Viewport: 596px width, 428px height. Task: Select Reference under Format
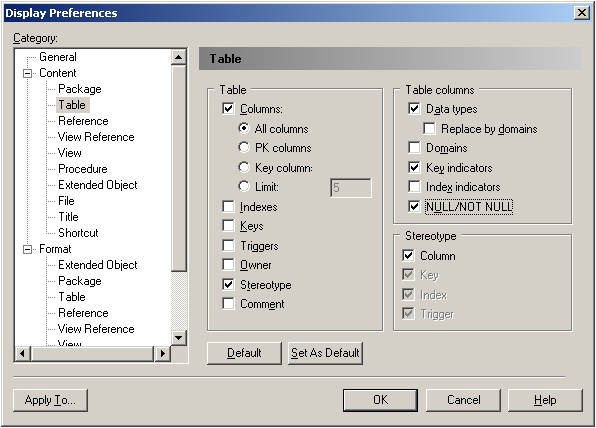83,313
